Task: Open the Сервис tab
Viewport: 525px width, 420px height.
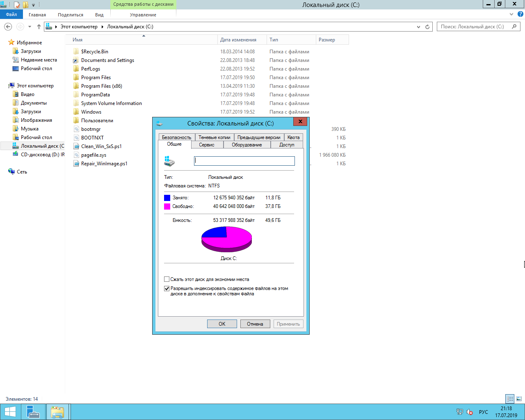Action: click(x=207, y=145)
